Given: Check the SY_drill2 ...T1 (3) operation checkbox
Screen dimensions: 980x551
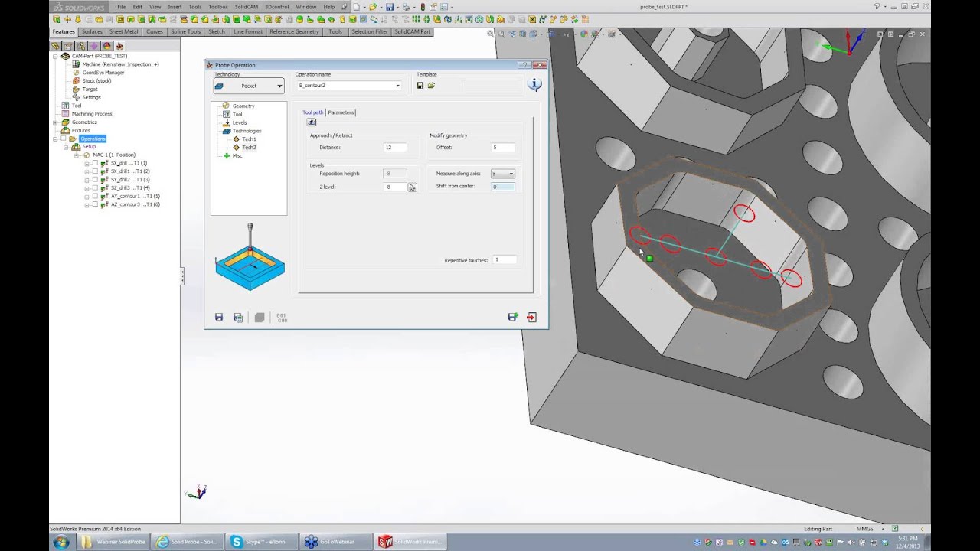Looking at the screenshot, I should point(95,180).
